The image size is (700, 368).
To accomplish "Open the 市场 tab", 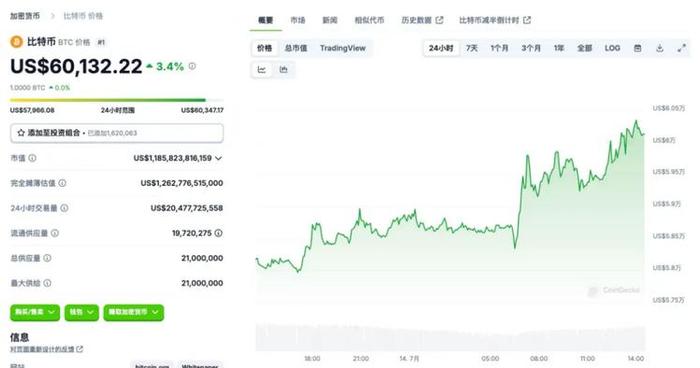I will (298, 20).
